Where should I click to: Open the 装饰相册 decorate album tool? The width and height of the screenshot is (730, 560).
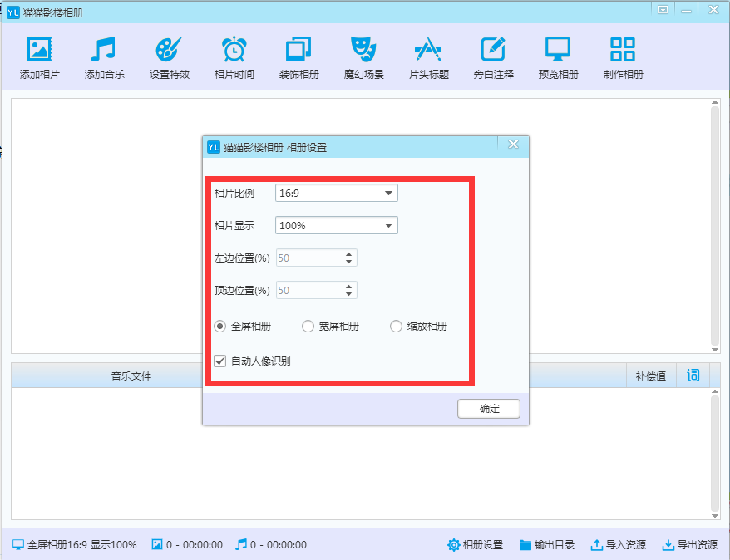(298, 57)
